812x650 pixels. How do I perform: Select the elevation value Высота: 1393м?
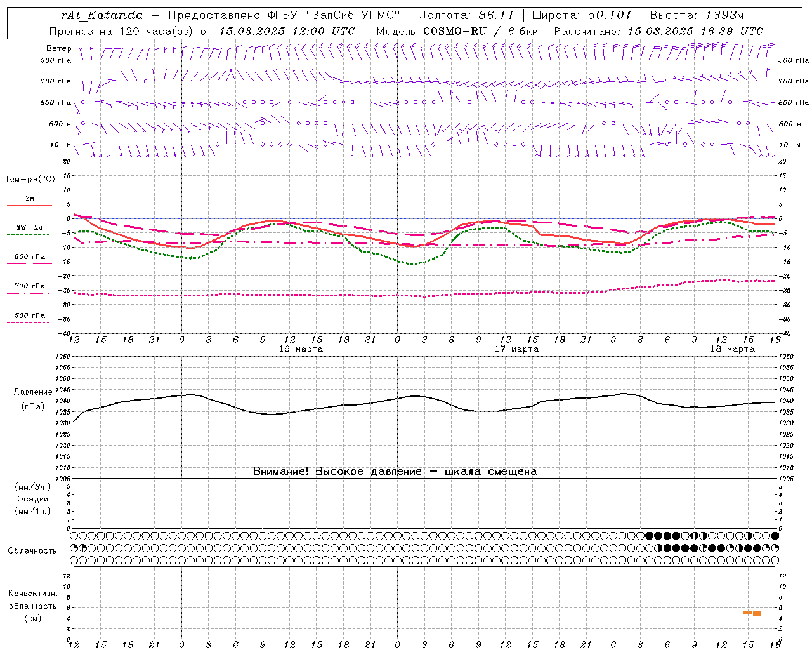click(697, 15)
